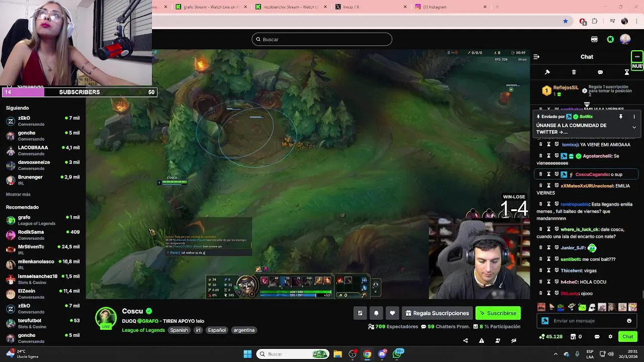This screenshot has width=644, height=362.
Task: Click the Windows taskbar search box
Action: pyautogui.click(x=293, y=354)
